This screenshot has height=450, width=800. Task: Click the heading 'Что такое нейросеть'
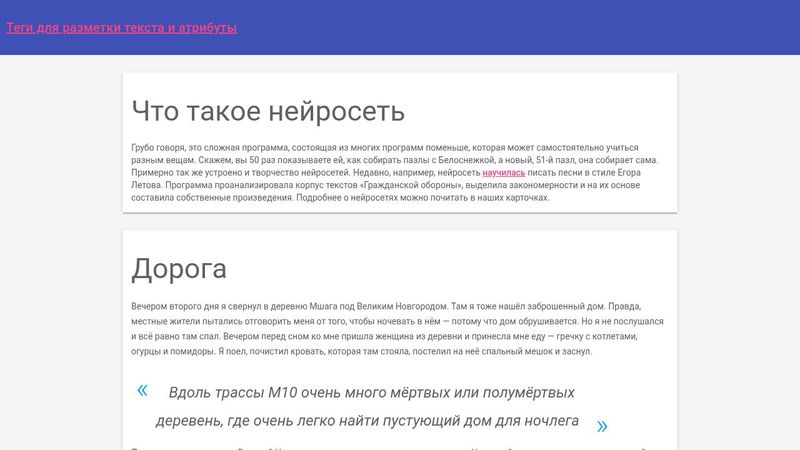(268, 111)
